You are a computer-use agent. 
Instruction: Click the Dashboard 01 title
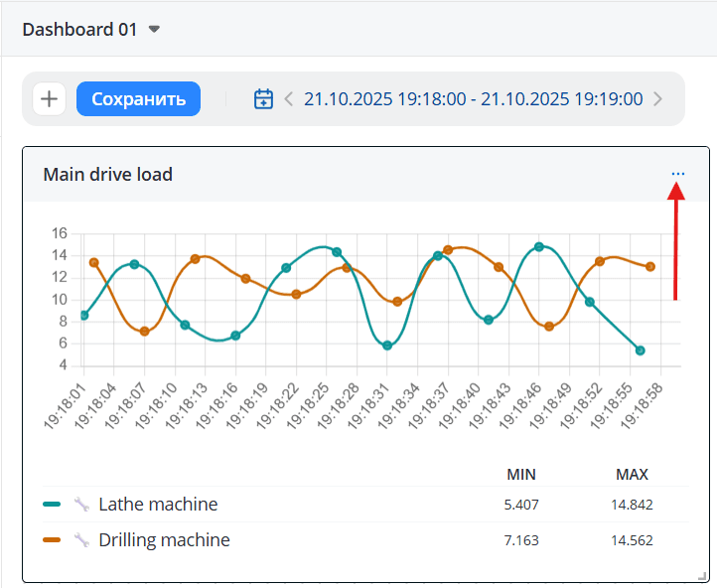(79, 30)
